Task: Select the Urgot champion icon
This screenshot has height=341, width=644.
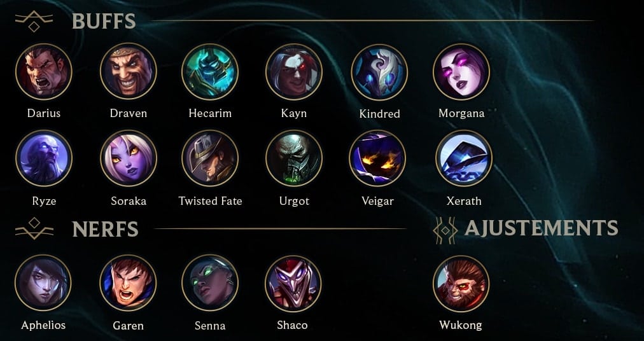Action: pos(293,158)
